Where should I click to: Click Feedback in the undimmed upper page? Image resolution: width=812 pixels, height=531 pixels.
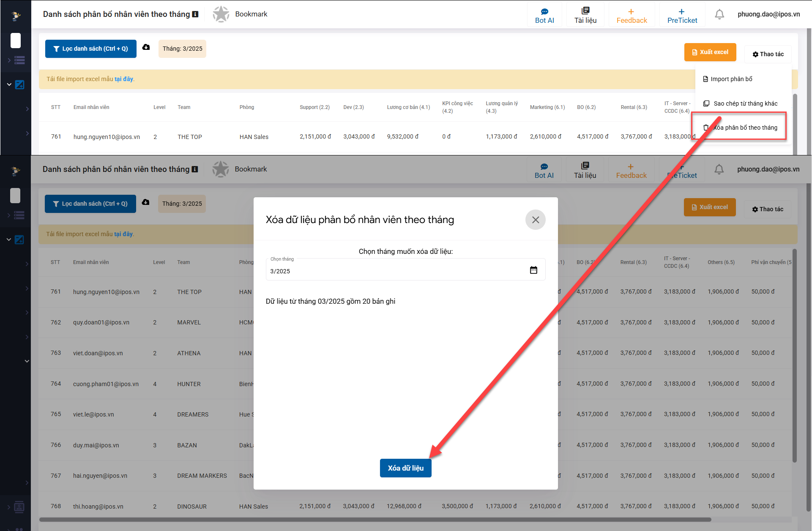(x=632, y=16)
